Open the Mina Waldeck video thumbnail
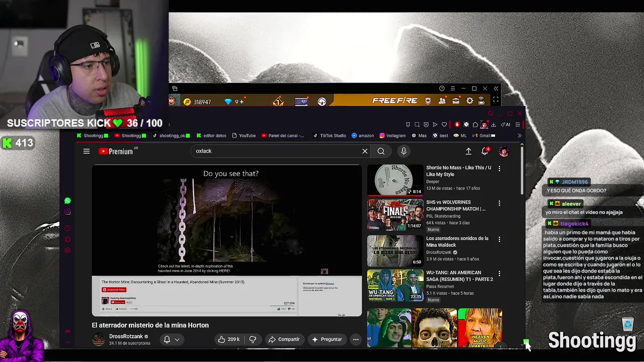Screen dimensions: 644x362 coord(395,250)
